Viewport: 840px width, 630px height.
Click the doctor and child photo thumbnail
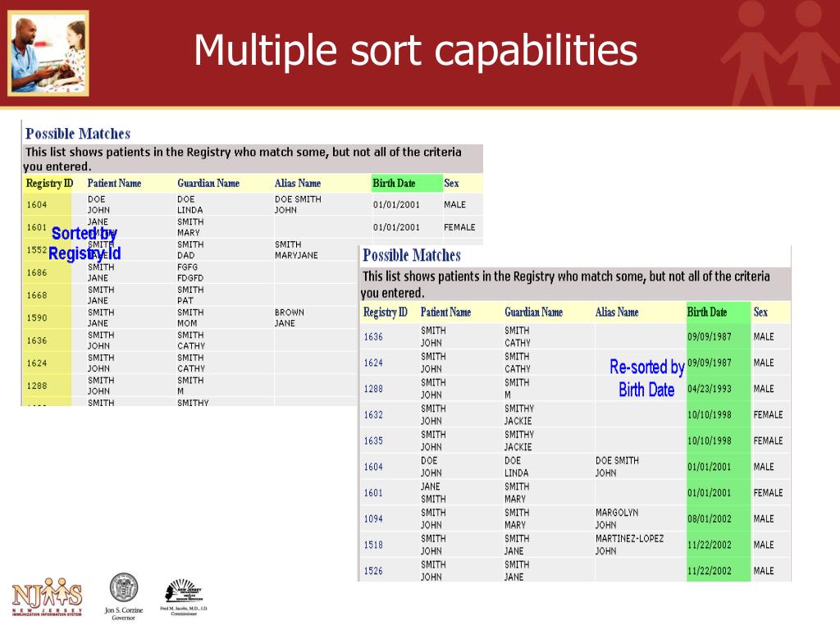pos(48,54)
